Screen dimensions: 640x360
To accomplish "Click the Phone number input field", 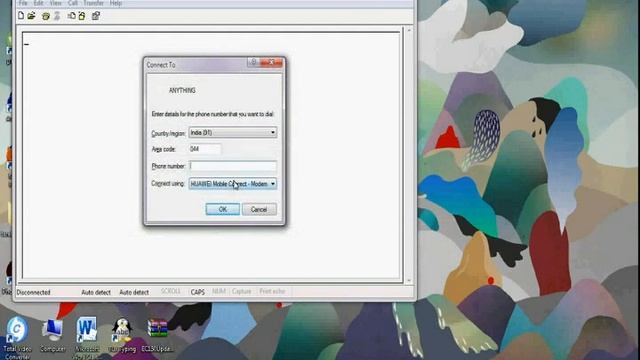I will [x=233, y=166].
